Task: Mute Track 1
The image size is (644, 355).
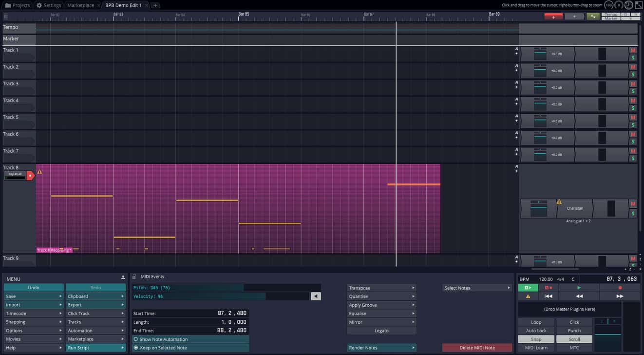Action: [633, 50]
